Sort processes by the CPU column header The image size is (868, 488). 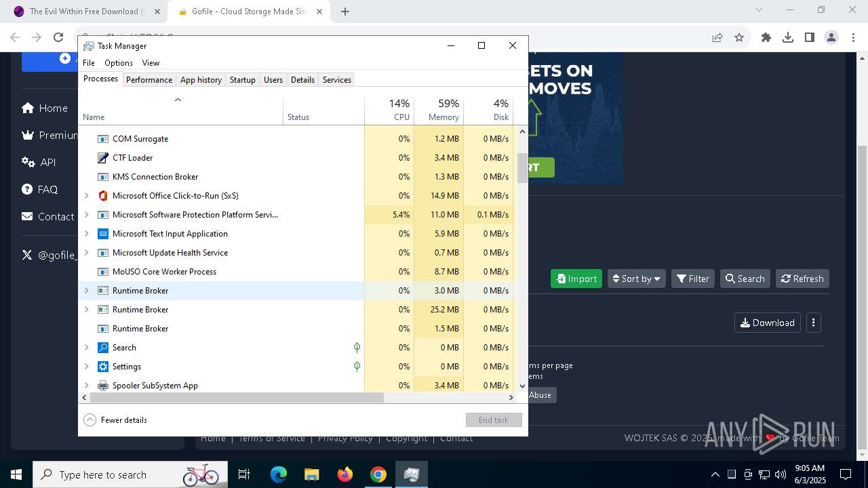click(x=389, y=110)
